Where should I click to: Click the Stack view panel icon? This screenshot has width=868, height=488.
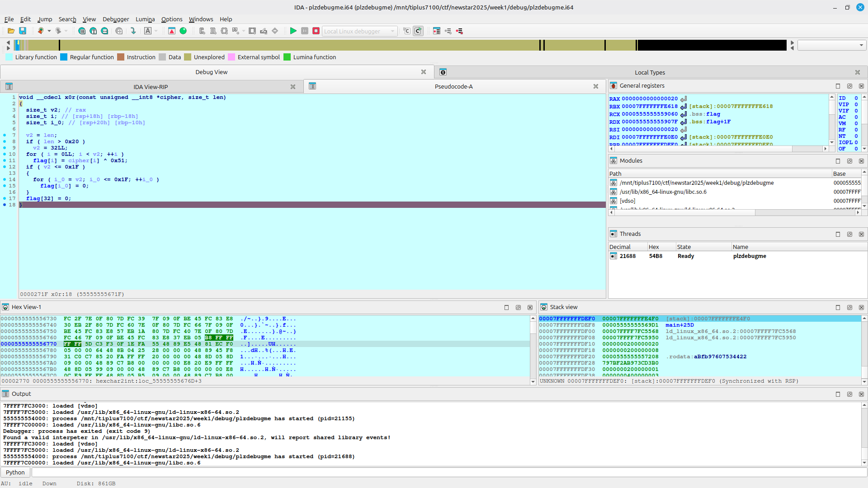[544, 307]
